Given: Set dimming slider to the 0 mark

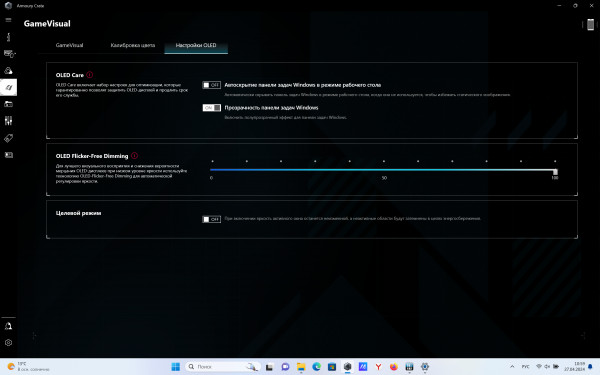Looking at the screenshot, I should (212, 170).
